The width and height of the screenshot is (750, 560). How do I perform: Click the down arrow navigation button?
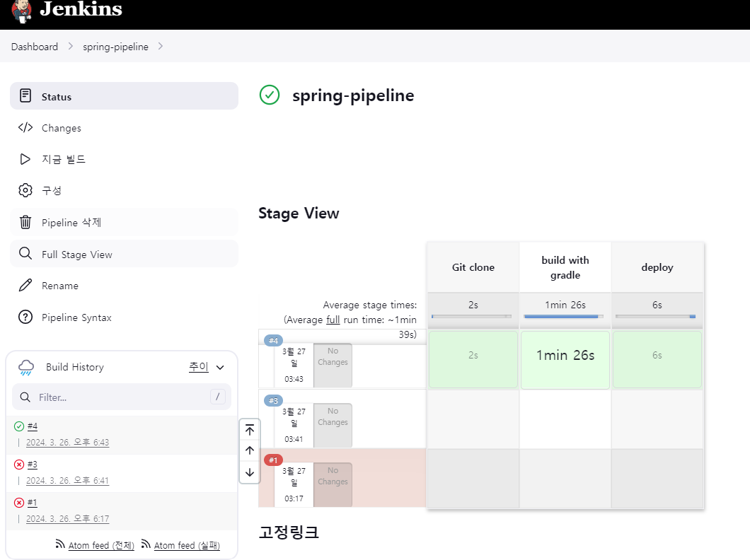pyautogui.click(x=250, y=472)
